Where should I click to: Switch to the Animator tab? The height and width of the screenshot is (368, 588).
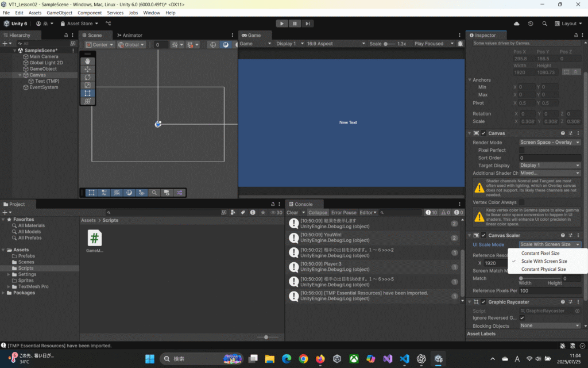click(129, 35)
